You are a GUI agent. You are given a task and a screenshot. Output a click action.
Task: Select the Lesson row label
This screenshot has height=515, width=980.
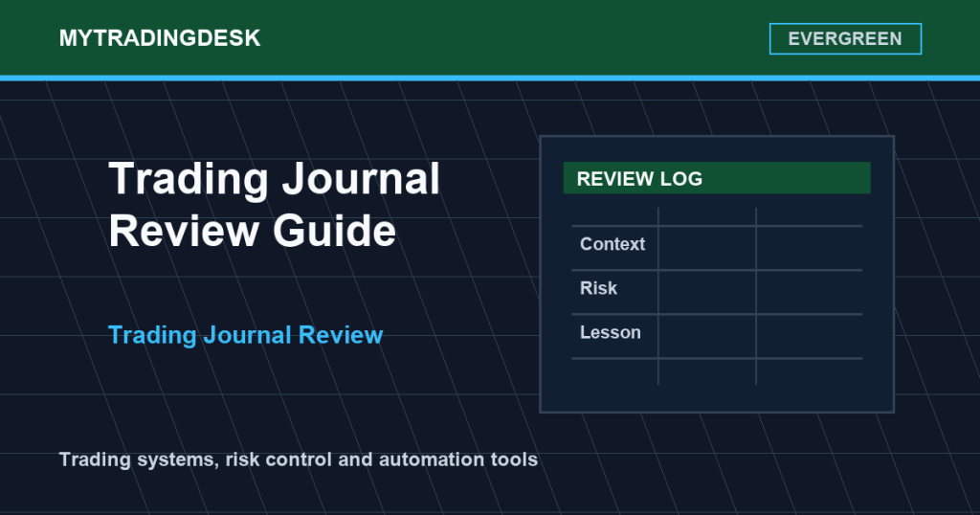click(x=610, y=332)
